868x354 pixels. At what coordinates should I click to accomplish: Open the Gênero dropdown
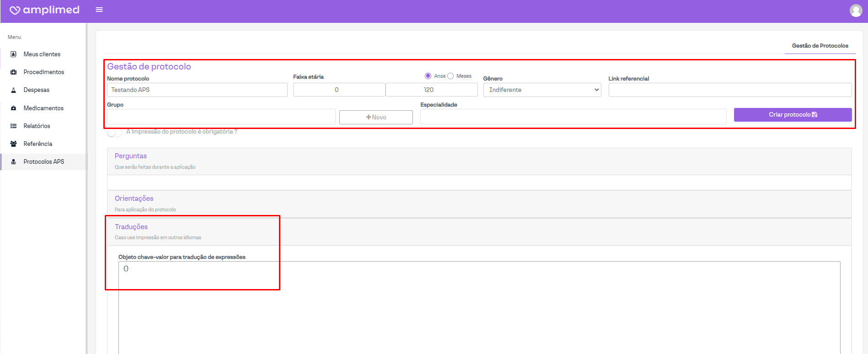[542, 90]
